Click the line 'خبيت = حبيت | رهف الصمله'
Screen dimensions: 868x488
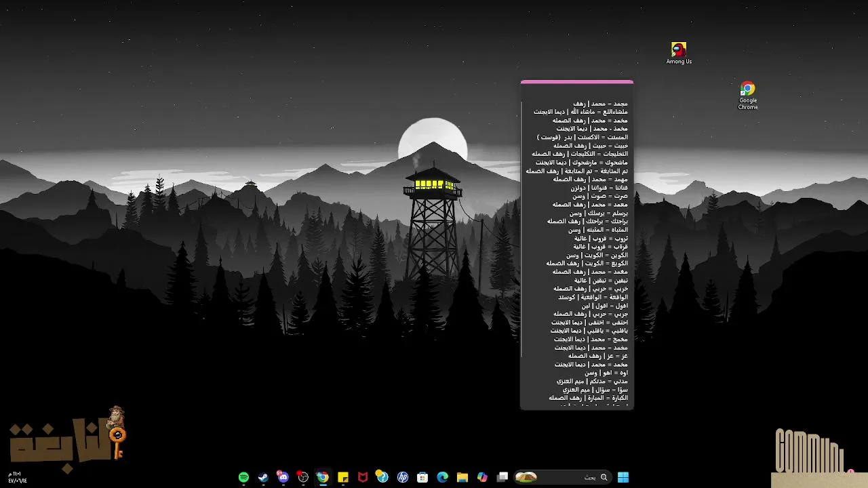tap(591, 146)
